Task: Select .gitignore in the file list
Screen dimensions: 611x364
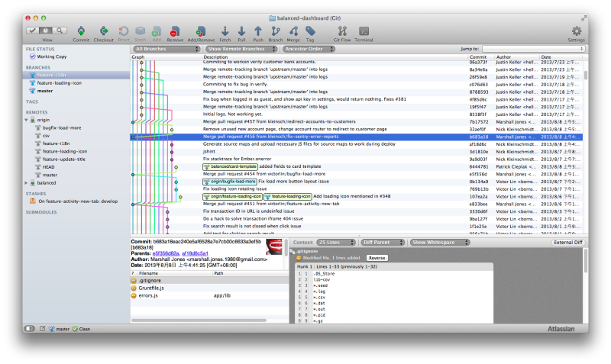Action: click(x=209, y=280)
